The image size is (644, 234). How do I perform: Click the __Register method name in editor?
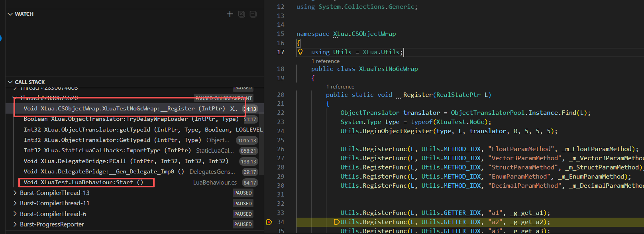[x=414, y=94]
